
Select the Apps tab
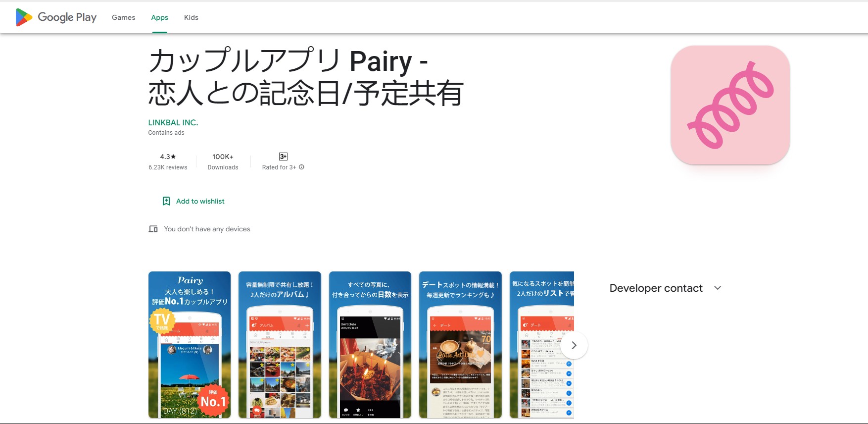[x=159, y=17]
